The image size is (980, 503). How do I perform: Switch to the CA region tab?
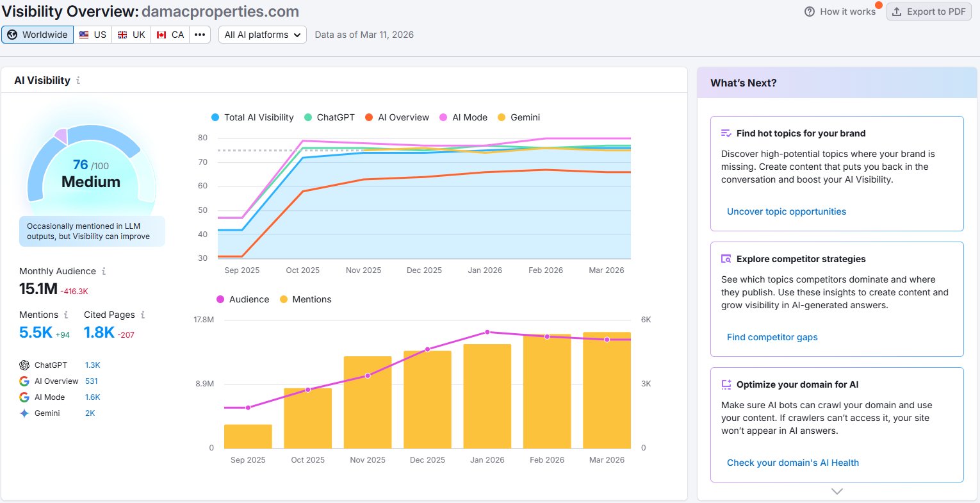pyautogui.click(x=170, y=35)
